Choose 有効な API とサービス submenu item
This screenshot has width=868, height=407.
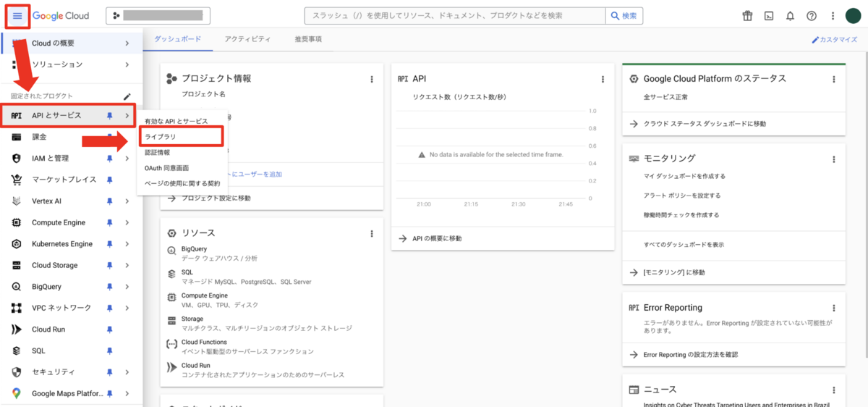(x=176, y=121)
